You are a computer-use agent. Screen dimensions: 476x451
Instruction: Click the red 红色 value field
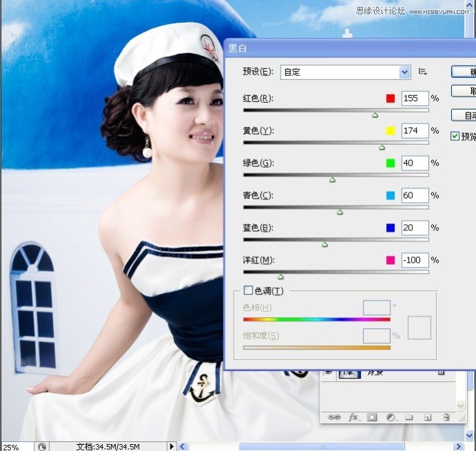[x=415, y=98]
